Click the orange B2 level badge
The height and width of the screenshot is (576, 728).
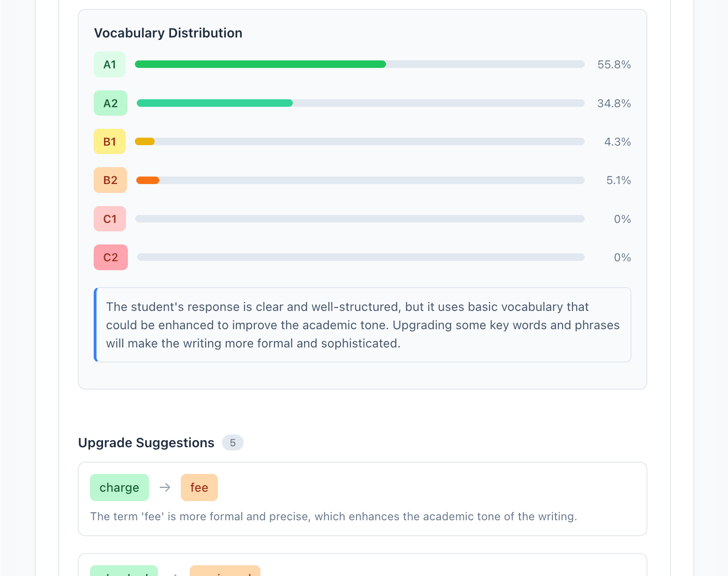point(110,180)
